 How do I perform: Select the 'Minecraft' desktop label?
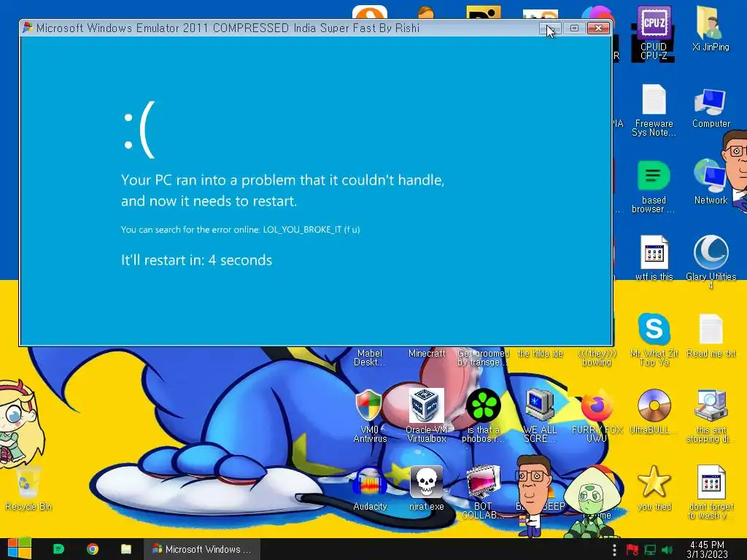(426, 353)
